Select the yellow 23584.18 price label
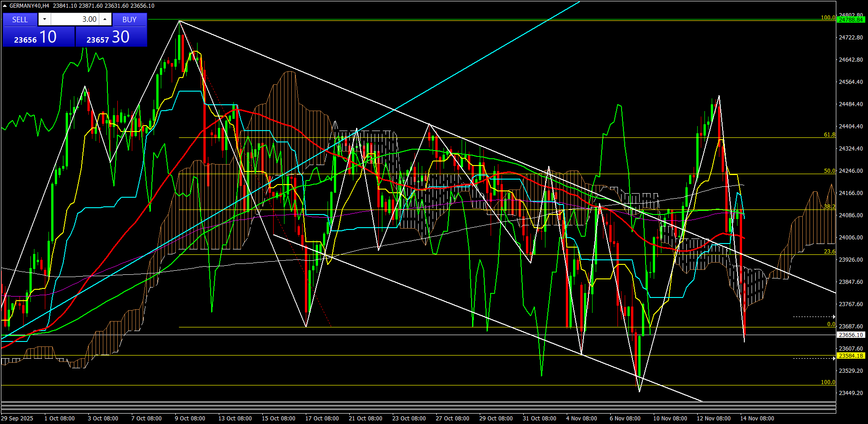 tap(850, 356)
